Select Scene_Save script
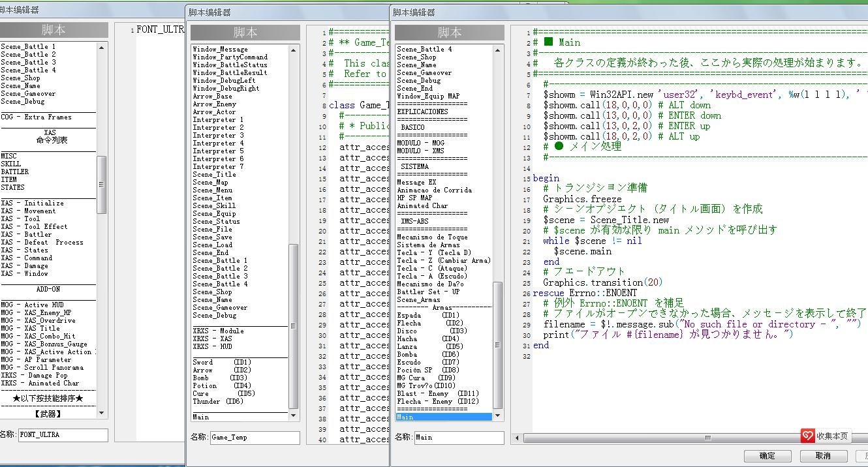Screen dimensions: 868x467 pos(213,237)
